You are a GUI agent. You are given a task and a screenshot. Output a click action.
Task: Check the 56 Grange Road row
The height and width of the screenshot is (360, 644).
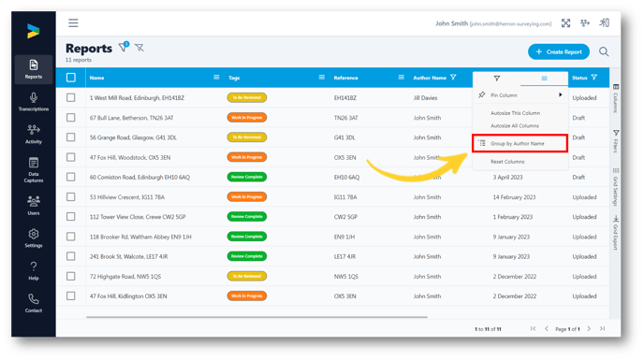click(x=70, y=137)
